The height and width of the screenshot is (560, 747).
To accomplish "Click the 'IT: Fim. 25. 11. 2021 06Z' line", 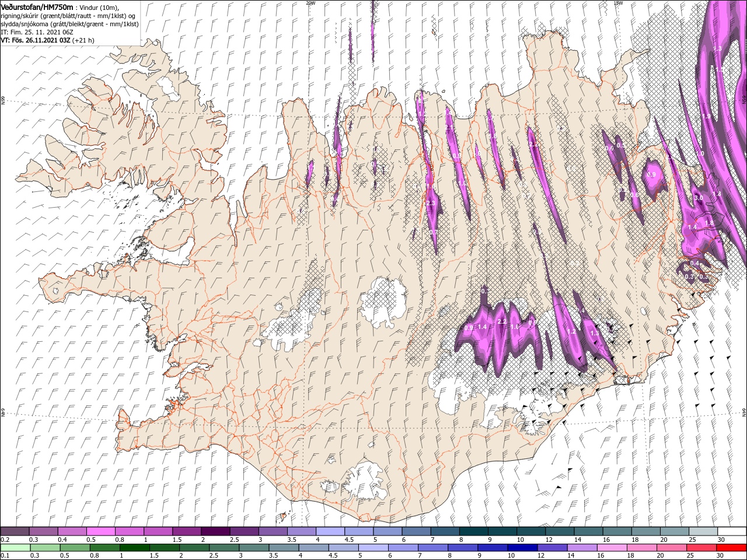I will [37, 32].
